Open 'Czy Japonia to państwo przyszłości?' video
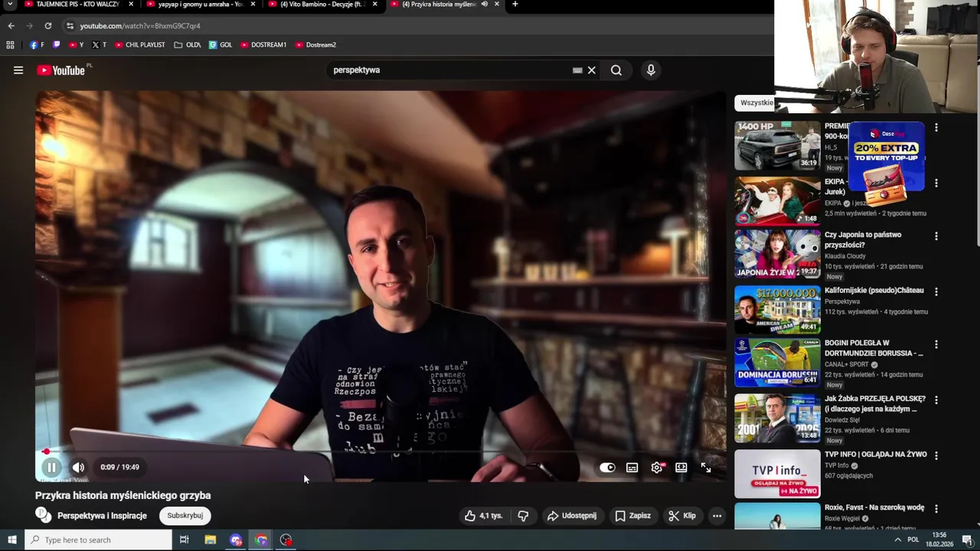This screenshot has width=980, height=551. (863, 240)
